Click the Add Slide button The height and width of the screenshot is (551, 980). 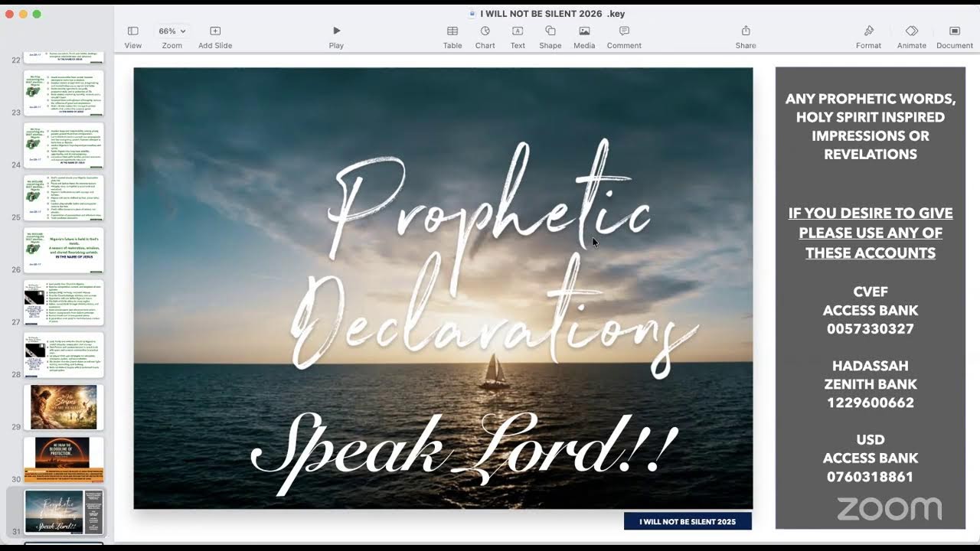pyautogui.click(x=215, y=31)
